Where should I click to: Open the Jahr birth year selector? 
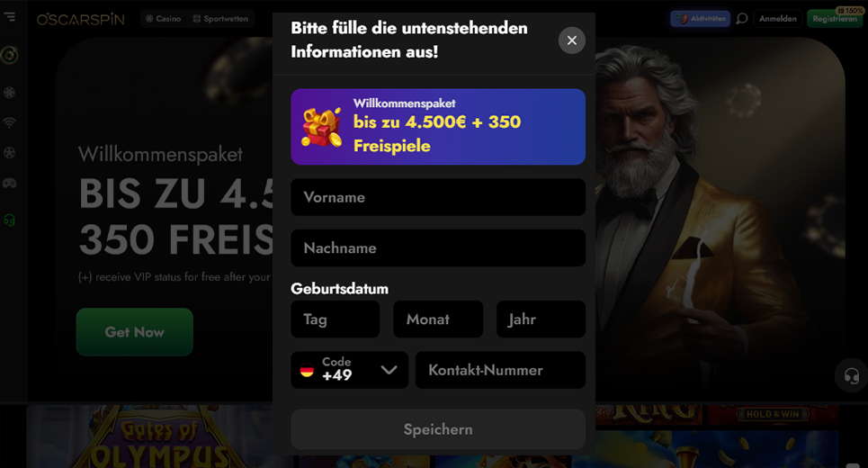541,319
